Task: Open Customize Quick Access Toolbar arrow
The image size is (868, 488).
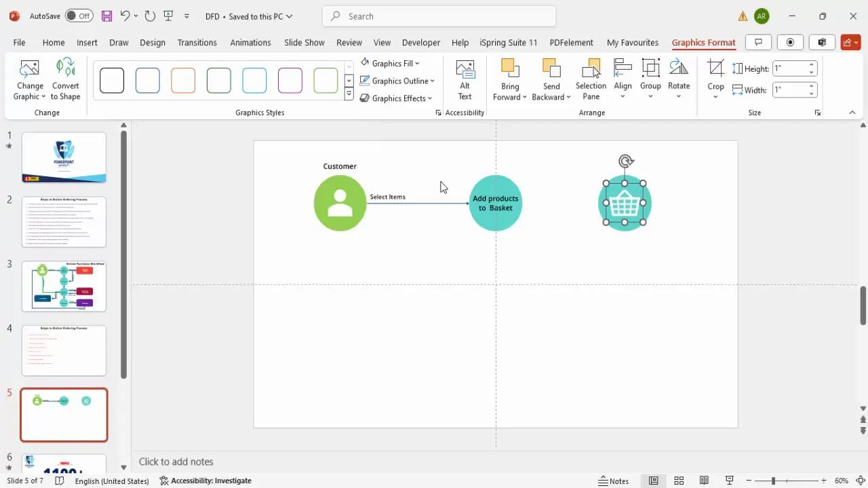Action: 187,16
